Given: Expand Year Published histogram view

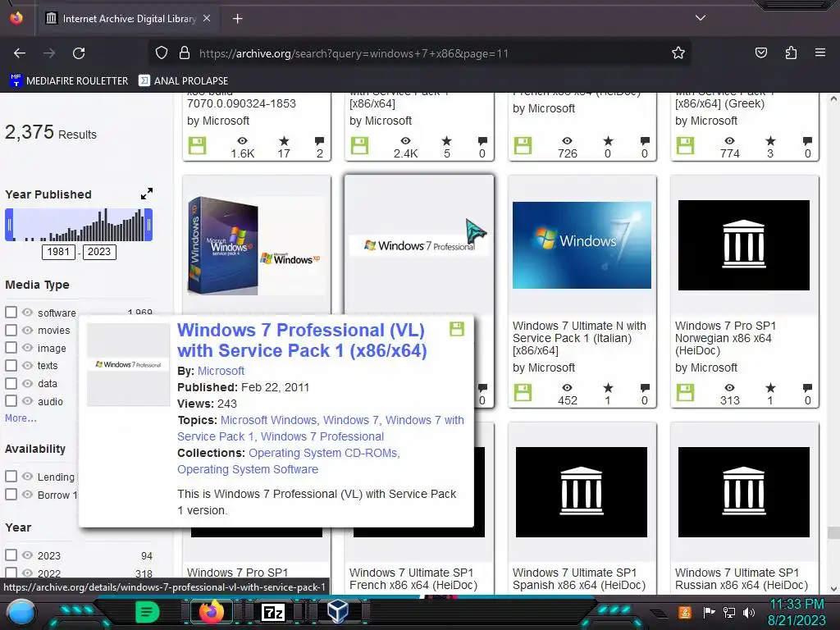Looking at the screenshot, I should click(147, 194).
